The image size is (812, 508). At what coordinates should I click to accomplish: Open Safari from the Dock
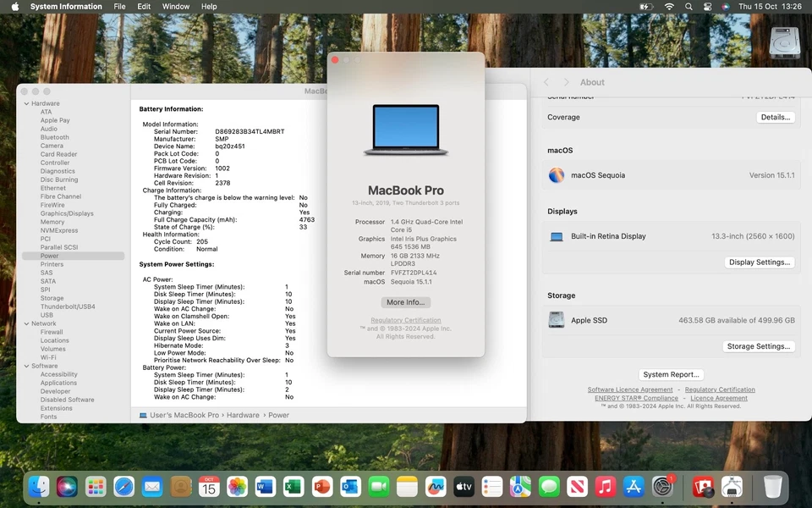coord(123,487)
